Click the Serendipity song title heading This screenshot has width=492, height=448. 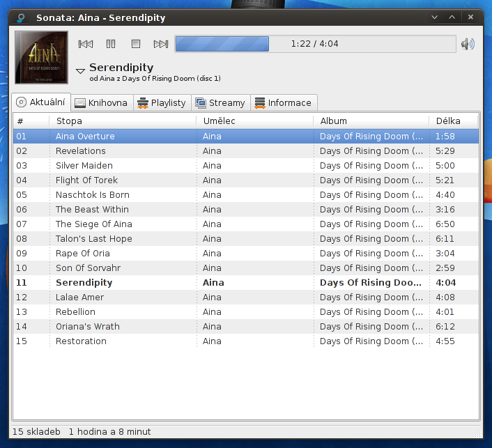[x=121, y=68]
